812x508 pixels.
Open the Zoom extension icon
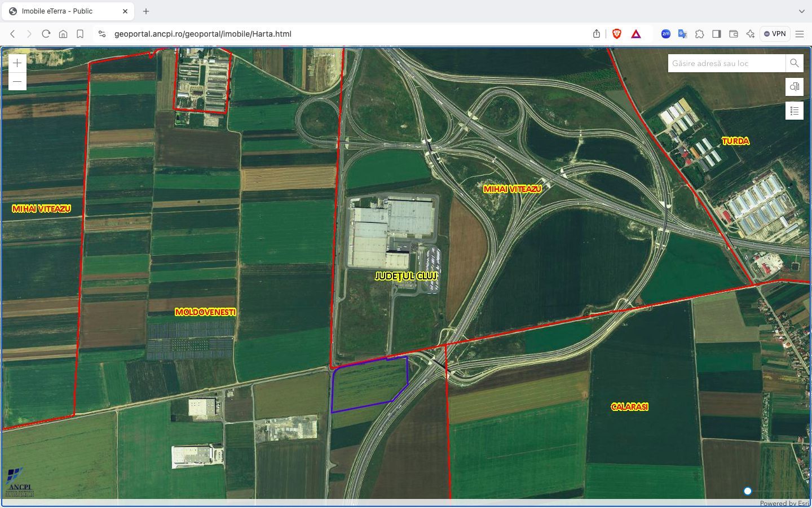click(666, 34)
